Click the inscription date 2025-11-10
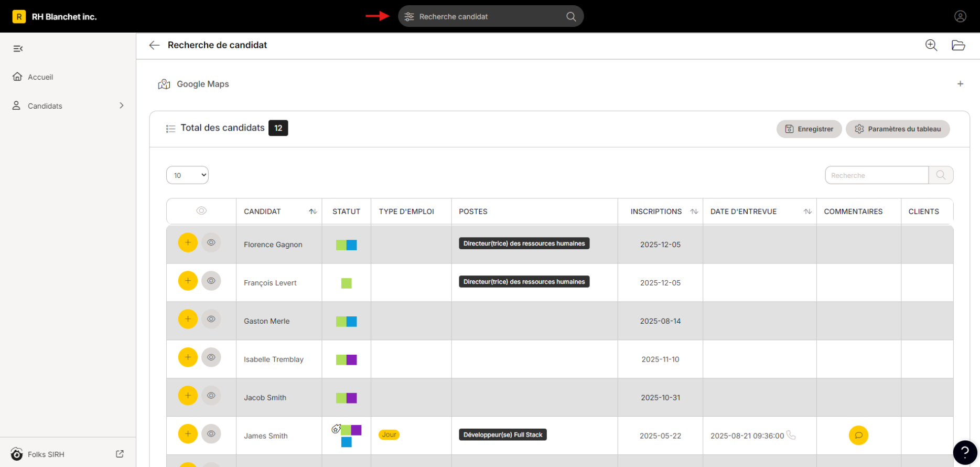 point(660,359)
